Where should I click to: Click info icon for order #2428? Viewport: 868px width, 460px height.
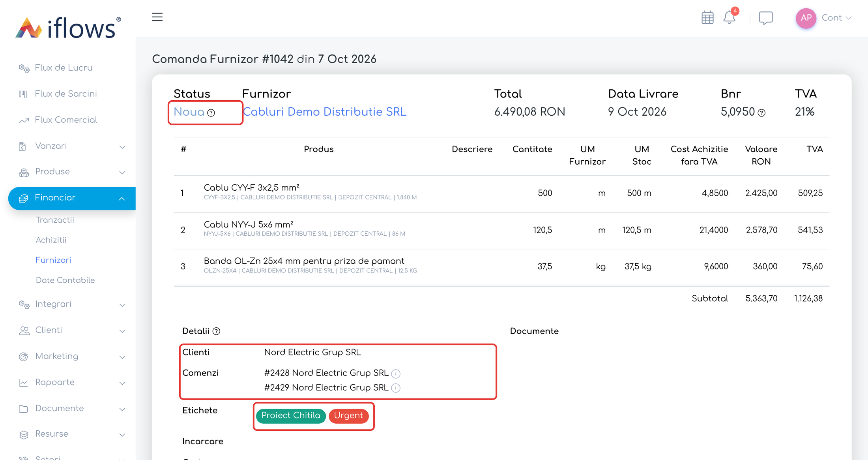click(x=396, y=374)
